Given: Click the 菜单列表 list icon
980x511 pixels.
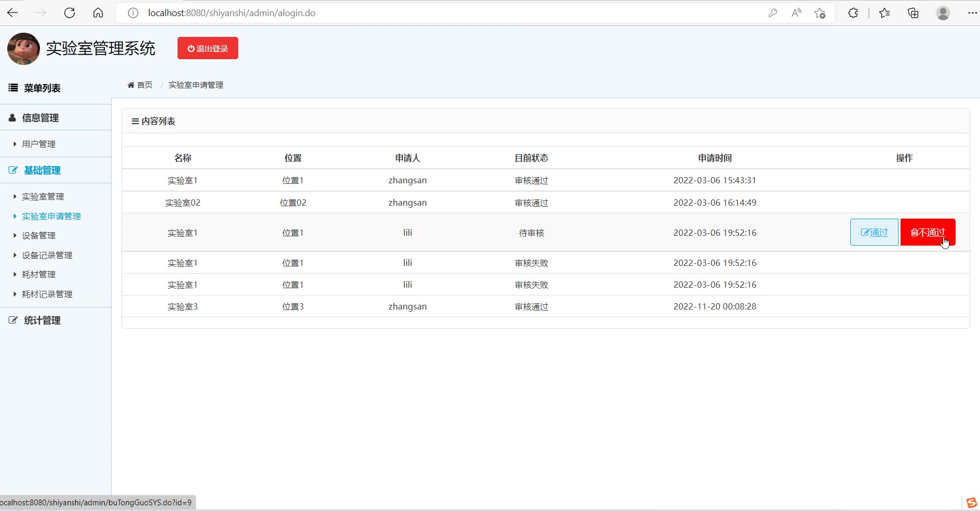Looking at the screenshot, I should pyautogui.click(x=13, y=88).
